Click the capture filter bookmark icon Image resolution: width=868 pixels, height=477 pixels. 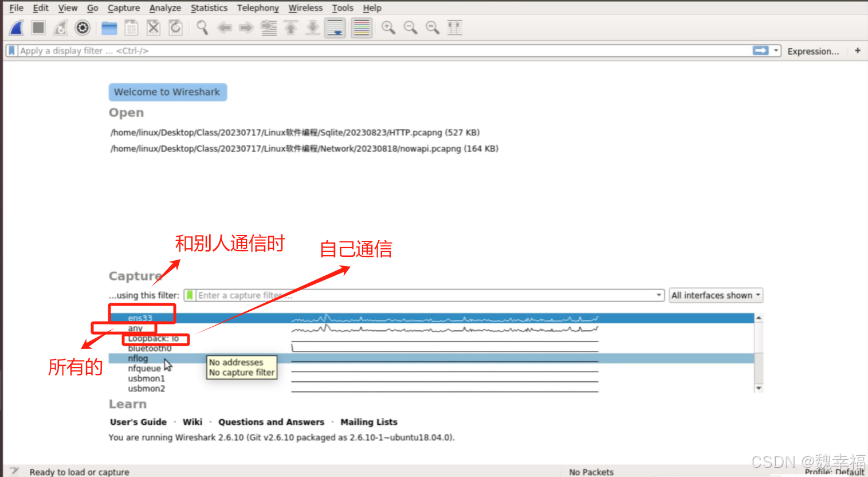coord(190,295)
